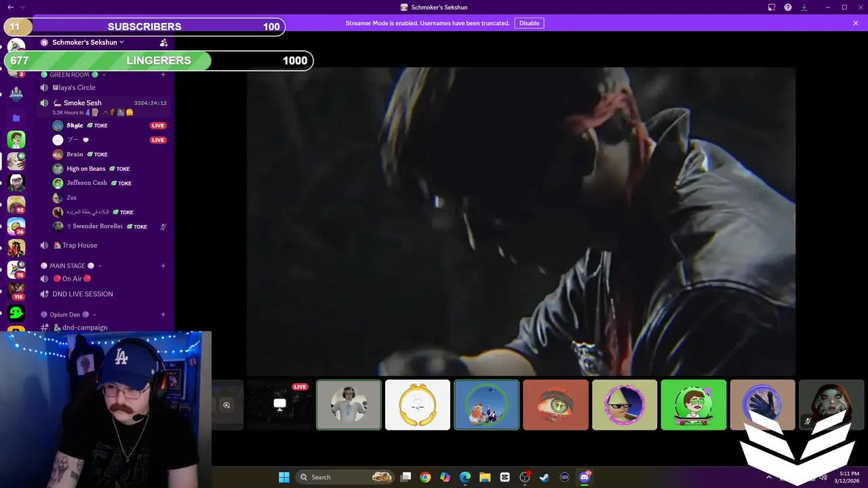Image resolution: width=868 pixels, height=488 pixels.
Task: Select the LIVE screen-share tile
Action: coord(279,405)
